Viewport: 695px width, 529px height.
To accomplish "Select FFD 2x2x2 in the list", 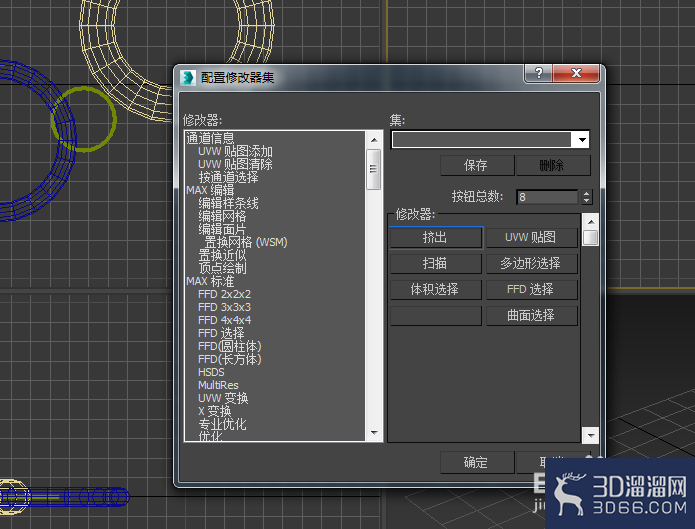I will click(224, 294).
